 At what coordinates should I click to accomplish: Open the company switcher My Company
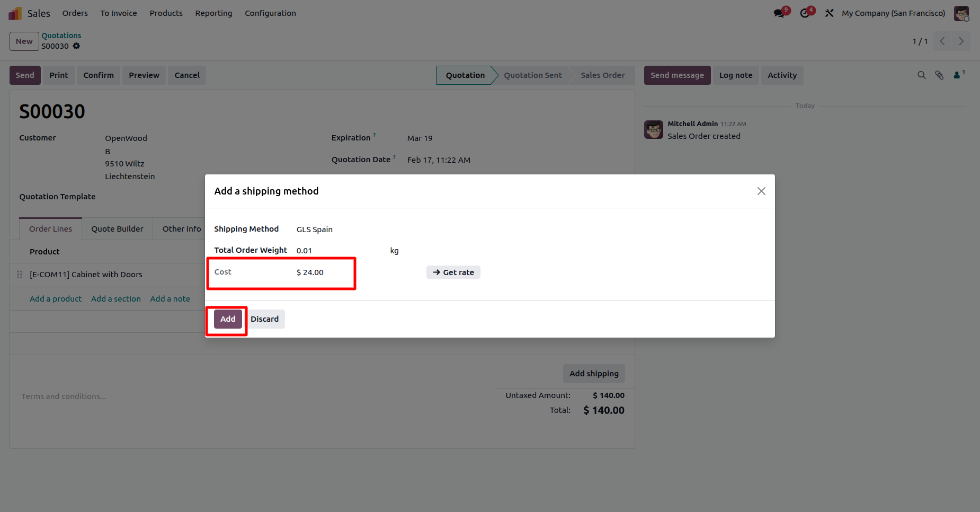[x=893, y=13]
